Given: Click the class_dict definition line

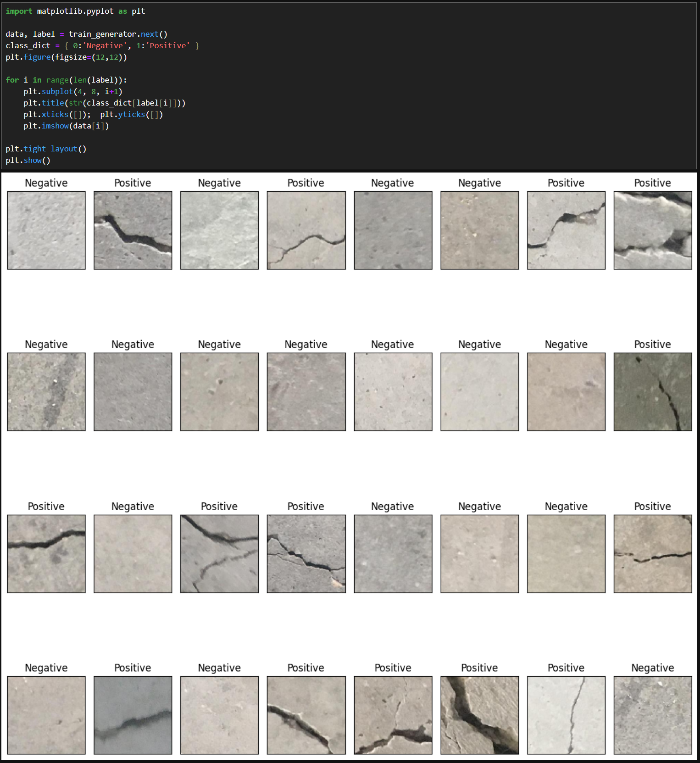Looking at the screenshot, I should pyautogui.click(x=102, y=45).
